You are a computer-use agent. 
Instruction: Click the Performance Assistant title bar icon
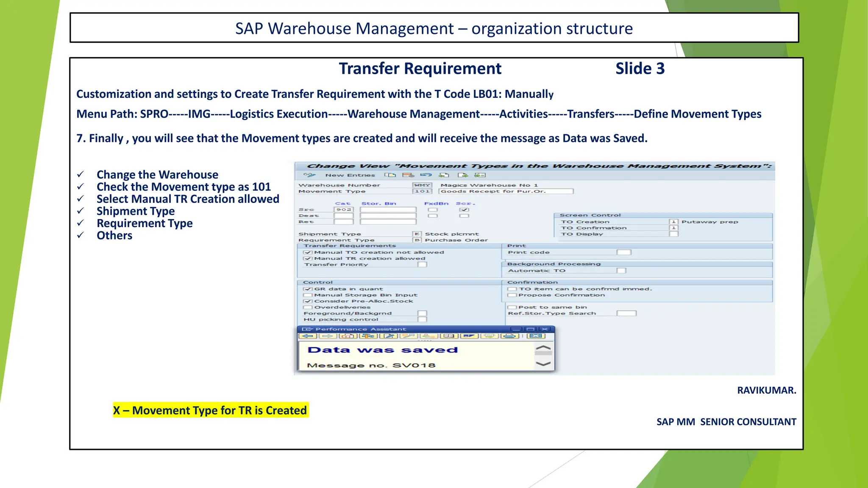pyautogui.click(x=307, y=329)
